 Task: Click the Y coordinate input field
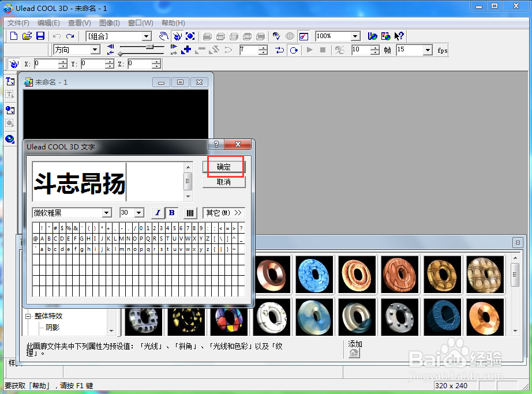click(94, 64)
